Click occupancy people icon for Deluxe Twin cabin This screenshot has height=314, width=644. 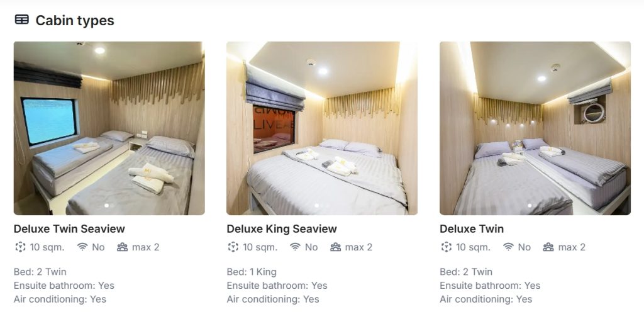pyautogui.click(x=548, y=247)
